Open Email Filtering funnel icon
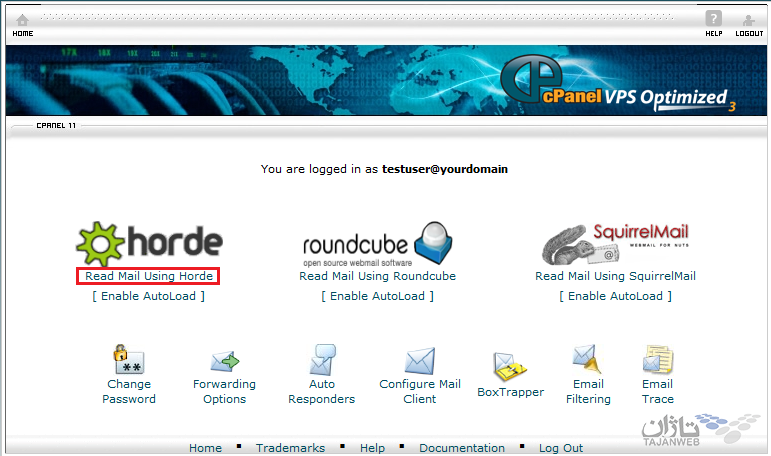This screenshot has width=771, height=456. click(x=587, y=359)
